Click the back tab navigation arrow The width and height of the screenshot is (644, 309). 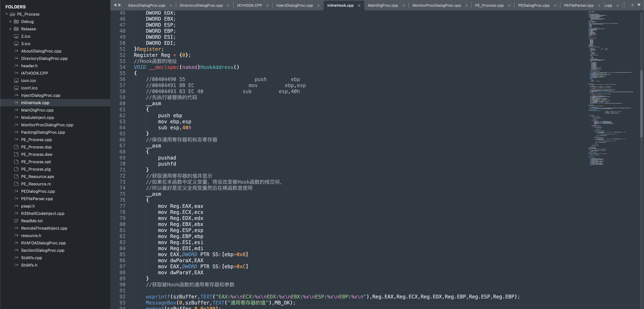115,5
